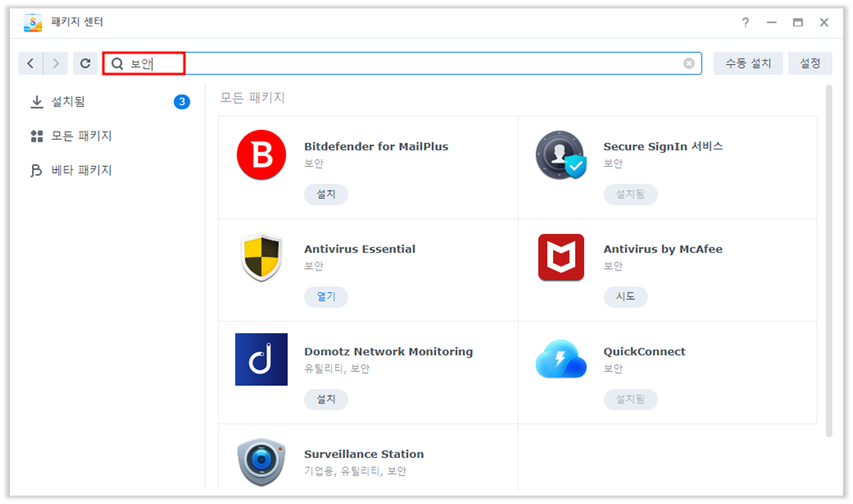Select 베타 패키지 in the sidebar
Viewport: 853px width, 504px height.
[110, 170]
